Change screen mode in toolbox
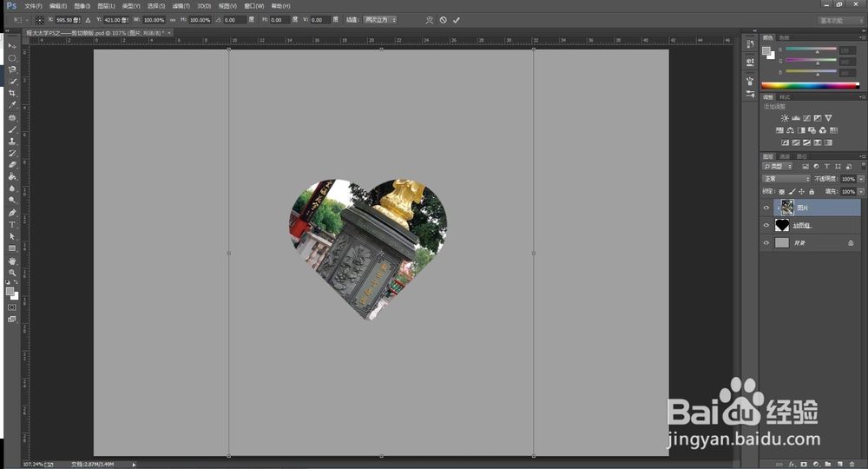The image size is (868, 469). pos(12,319)
